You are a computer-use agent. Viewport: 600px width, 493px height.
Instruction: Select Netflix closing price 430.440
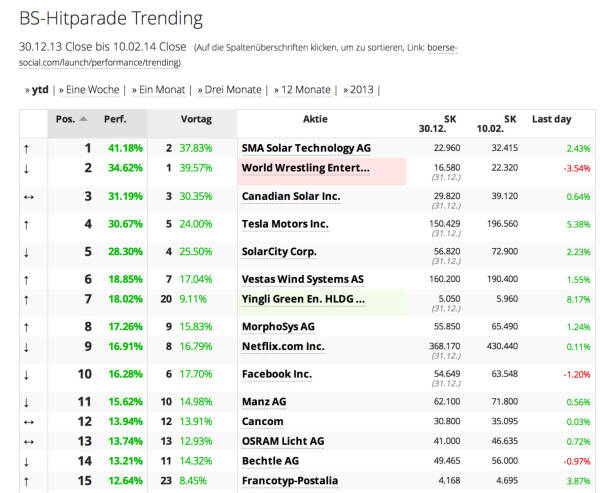click(x=502, y=346)
